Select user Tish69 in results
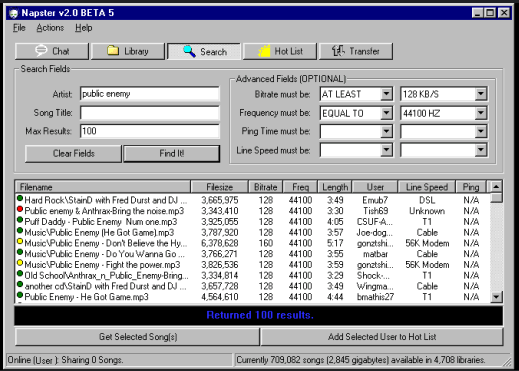 [x=376, y=211]
